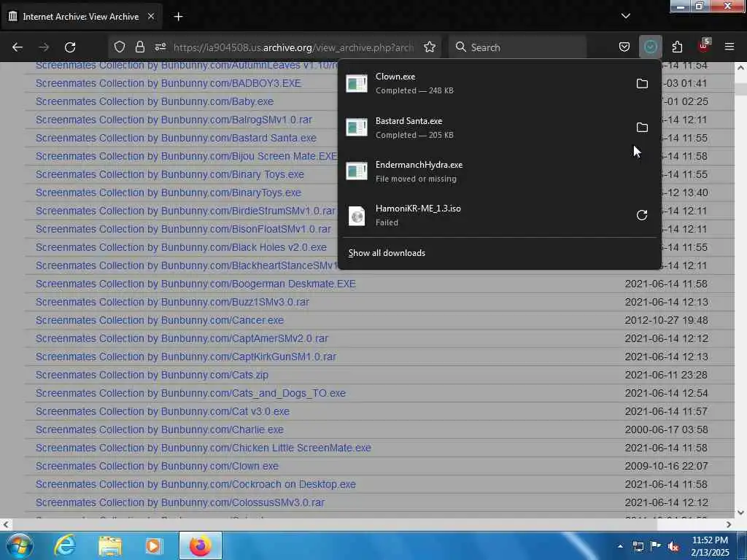
Task: Open Bastard Santa.exe page link
Action: (176, 138)
